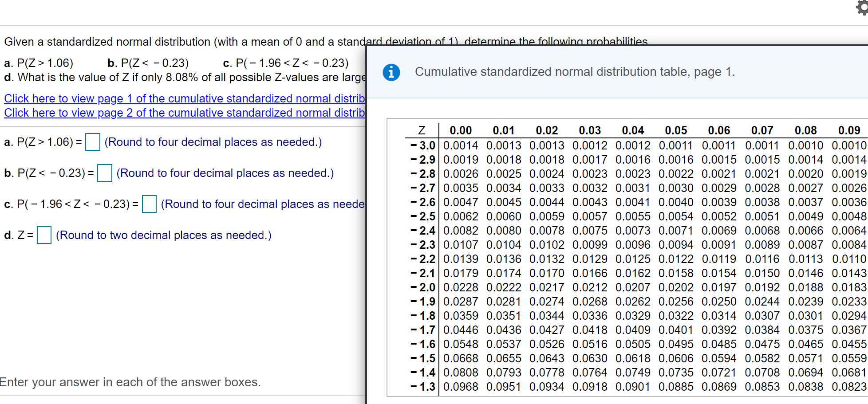Click the answer box for P(Z < -0.23)
Viewport: 868px width, 404px height.
tap(105, 173)
